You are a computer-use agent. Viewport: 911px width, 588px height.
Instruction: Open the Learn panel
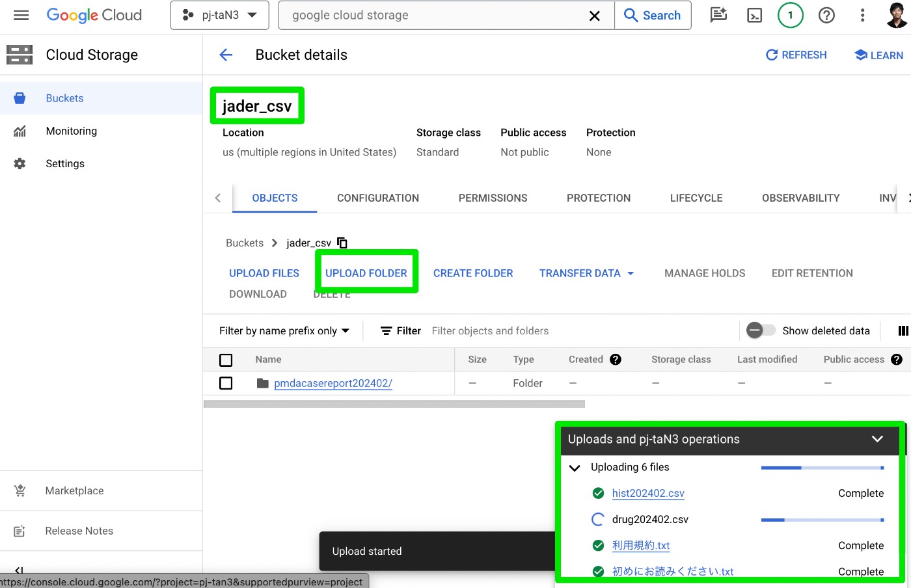point(878,55)
